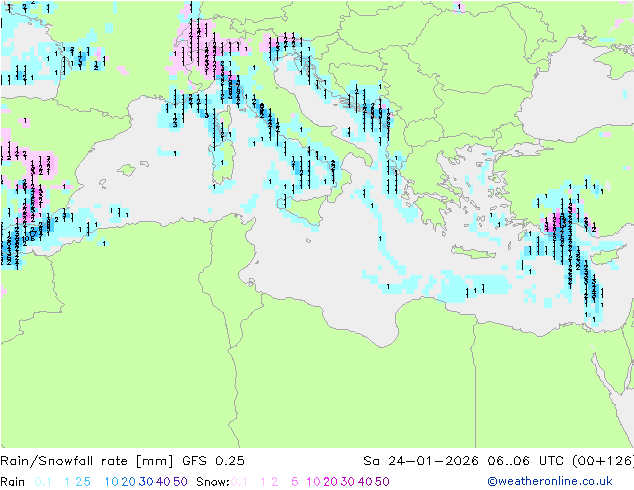Select the "GFS 0.25" model label
The image size is (634, 490).
(213, 461)
